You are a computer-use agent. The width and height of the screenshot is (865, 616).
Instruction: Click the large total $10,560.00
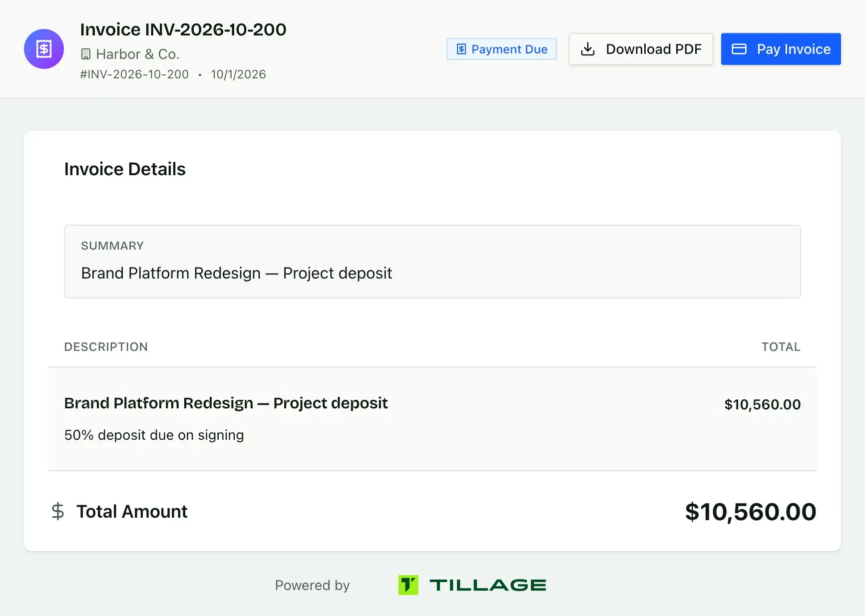751,512
